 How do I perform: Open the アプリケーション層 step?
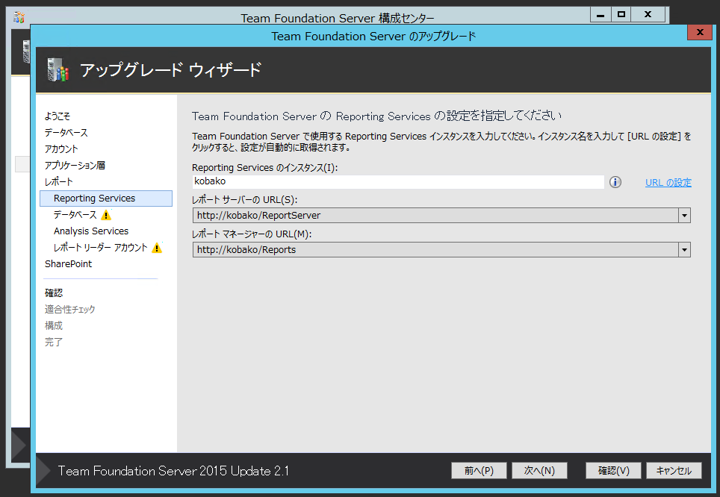75,165
